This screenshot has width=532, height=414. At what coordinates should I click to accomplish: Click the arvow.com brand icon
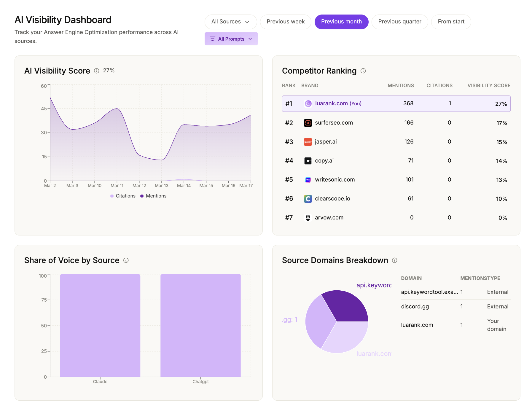[x=308, y=217]
